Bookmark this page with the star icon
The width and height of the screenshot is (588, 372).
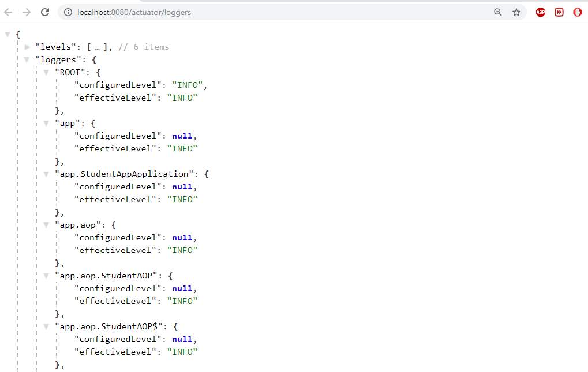point(516,12)
